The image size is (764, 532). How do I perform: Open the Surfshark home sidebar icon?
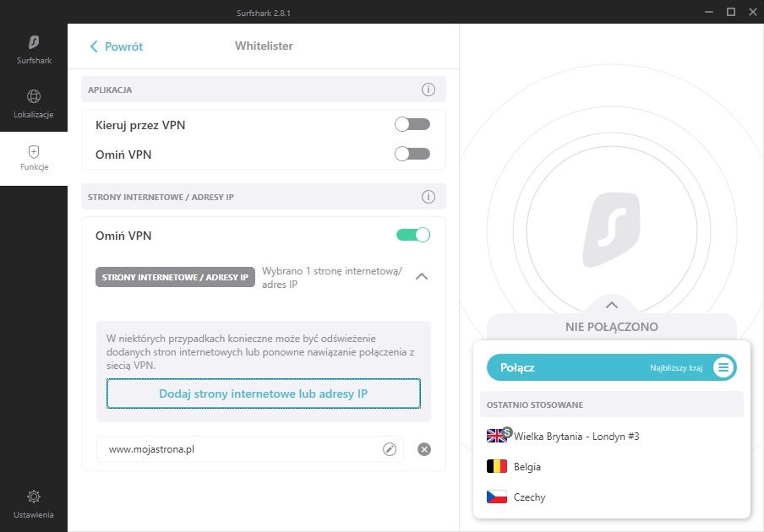point(34,50)
